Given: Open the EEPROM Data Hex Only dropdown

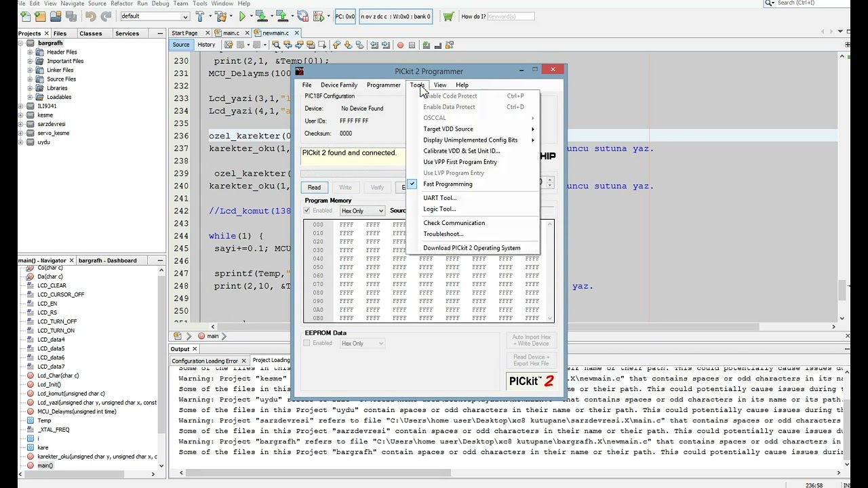Looking at the screenshot, I should pyautogui.click(x=362, y=343).
